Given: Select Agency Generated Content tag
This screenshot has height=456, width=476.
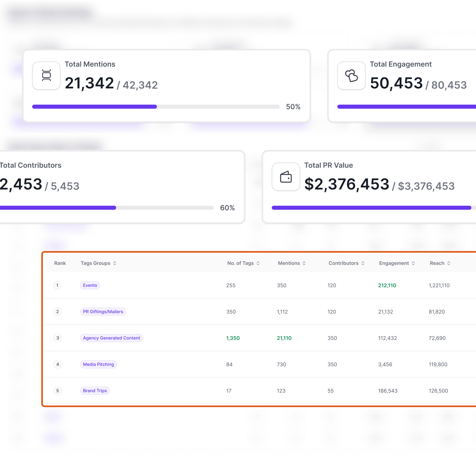Looking at the screenshot, I should [x=112, y=338].
